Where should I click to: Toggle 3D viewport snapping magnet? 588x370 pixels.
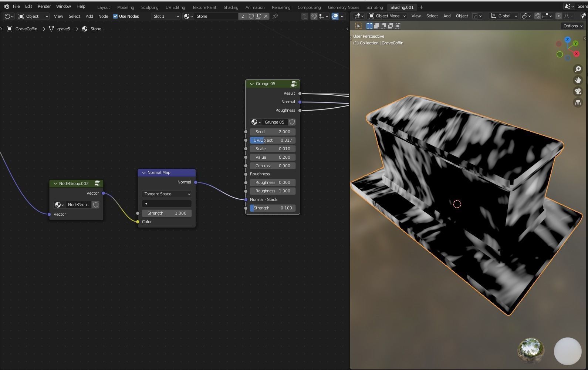538,16
